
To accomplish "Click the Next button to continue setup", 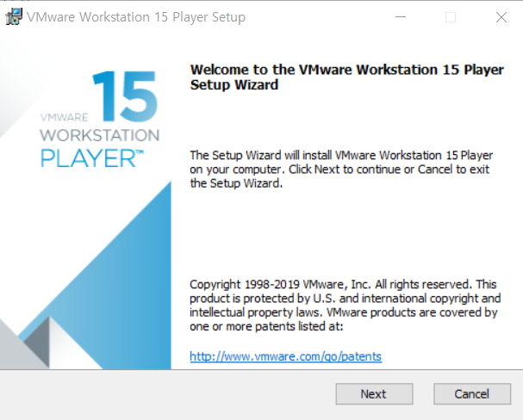I will click(374, 394).
